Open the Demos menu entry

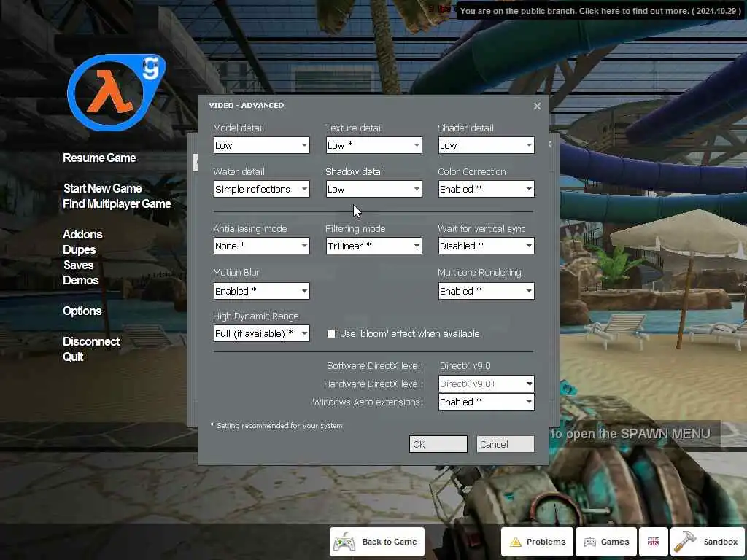(80, 280)
